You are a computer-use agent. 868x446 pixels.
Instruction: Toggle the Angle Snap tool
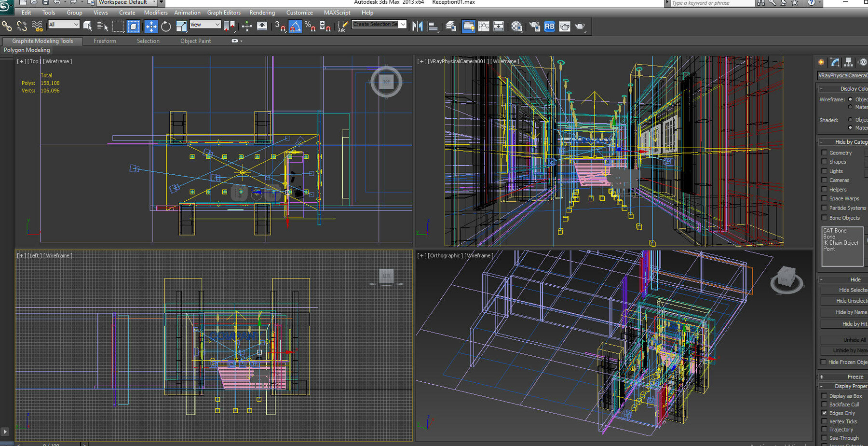click(295, 27)
